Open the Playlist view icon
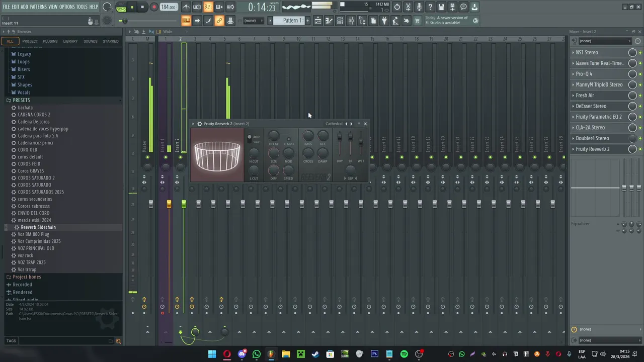644x362 pixels. coord(318,21)
